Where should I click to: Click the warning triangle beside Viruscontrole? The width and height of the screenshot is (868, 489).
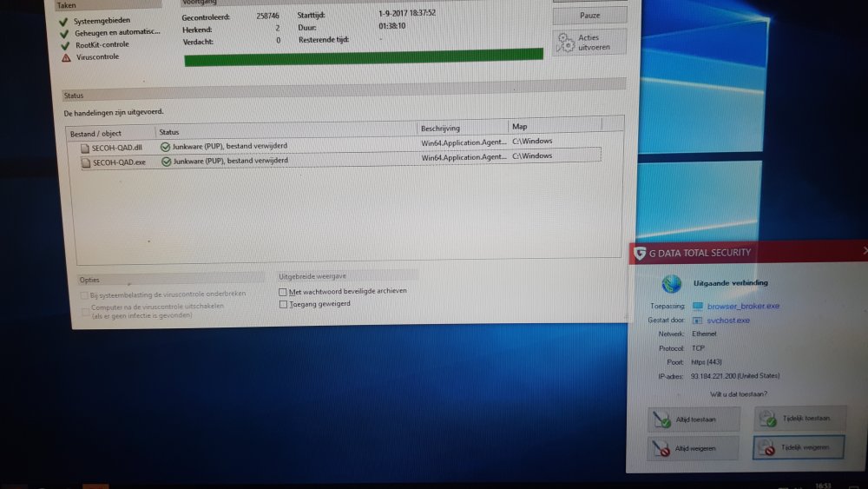(67, 57)
